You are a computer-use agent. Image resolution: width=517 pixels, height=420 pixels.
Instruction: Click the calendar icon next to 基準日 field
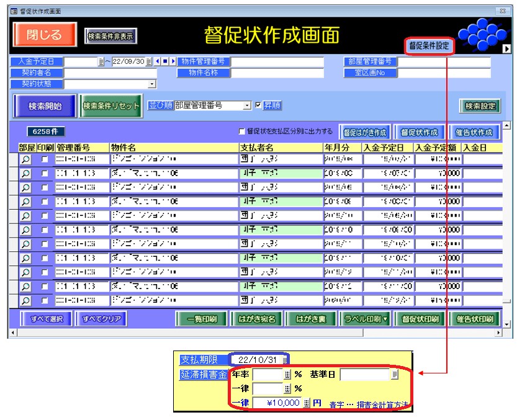[x=394, y=375]
